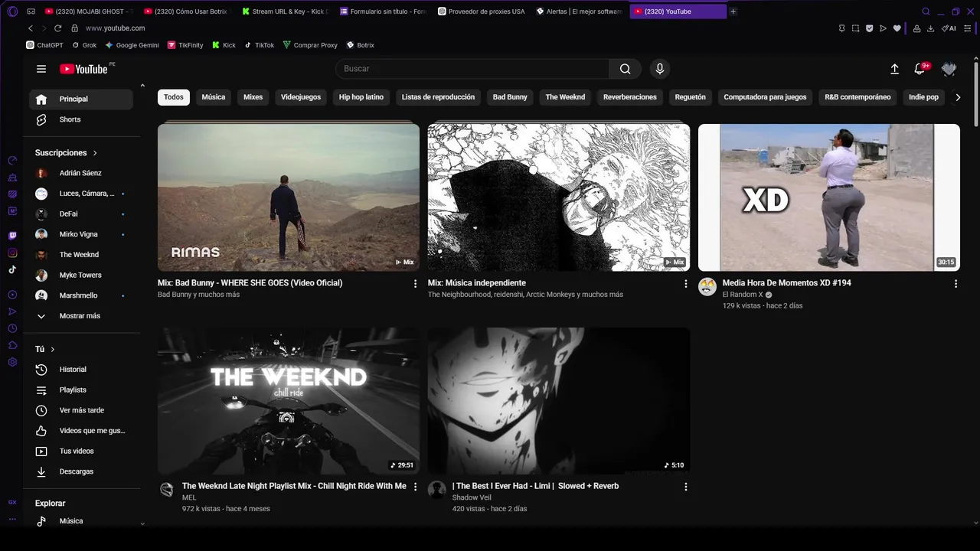
Task: Open sidebar history clock icon
Action: pyautogui.click(x=12, y=328)
